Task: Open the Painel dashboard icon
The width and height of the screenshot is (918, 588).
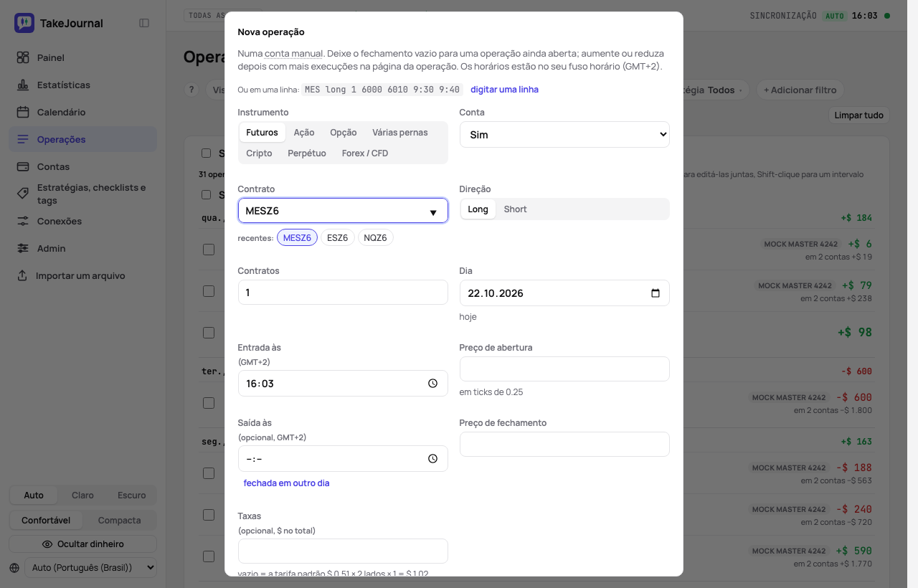Action: coord(23,57)
